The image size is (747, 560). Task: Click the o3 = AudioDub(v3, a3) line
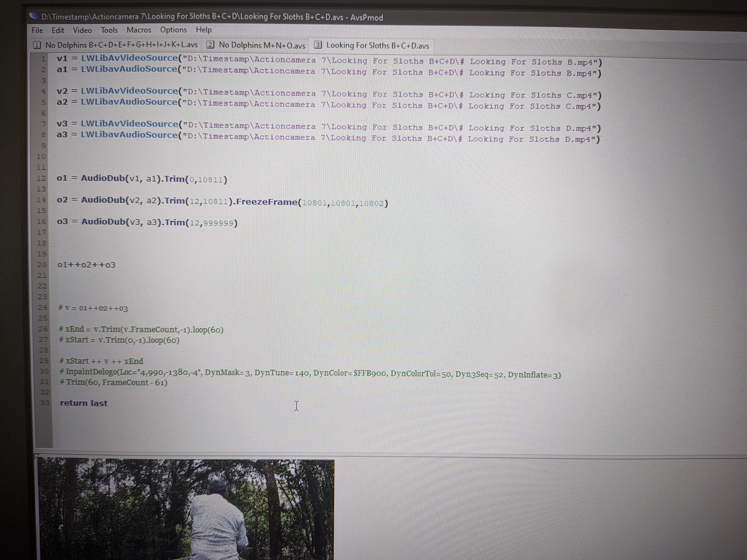(x=147, y=222)
